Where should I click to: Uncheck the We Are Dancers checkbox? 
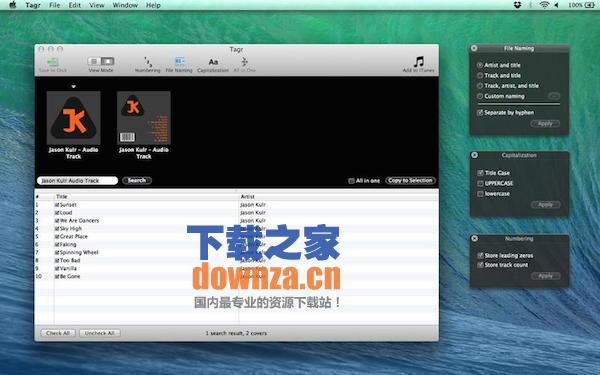[57, 221]
